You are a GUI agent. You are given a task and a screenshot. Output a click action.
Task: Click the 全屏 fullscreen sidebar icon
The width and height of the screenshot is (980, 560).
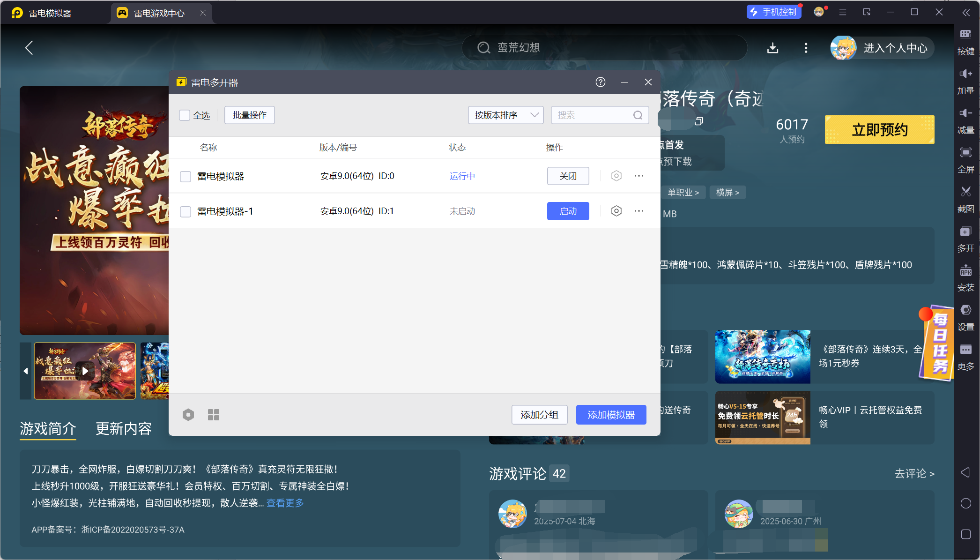click(x=965, y=152)
